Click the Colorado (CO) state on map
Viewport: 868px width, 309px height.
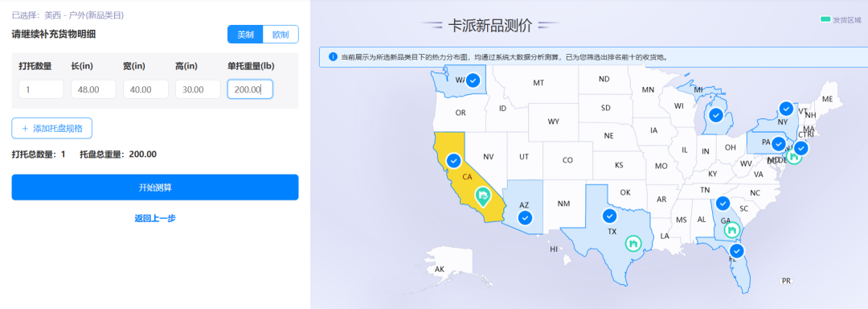tap(567, 161)
